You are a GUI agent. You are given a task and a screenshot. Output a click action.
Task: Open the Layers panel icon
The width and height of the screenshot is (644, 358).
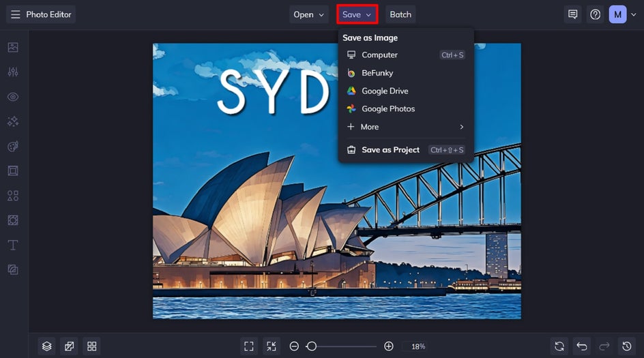click(47, 346)
